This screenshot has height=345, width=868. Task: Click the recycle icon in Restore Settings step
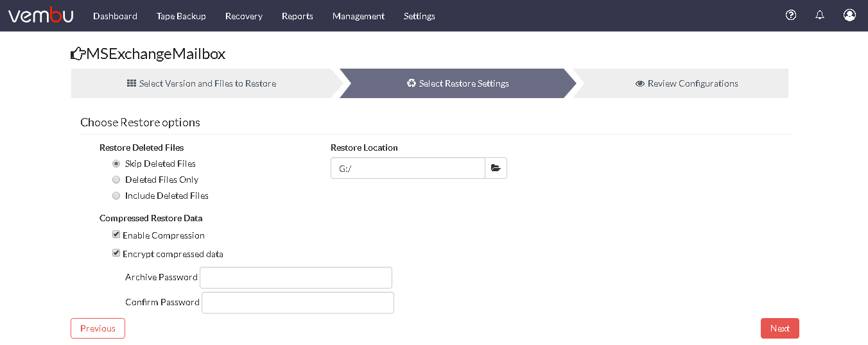pyautogui.click(x=412, y=83)
